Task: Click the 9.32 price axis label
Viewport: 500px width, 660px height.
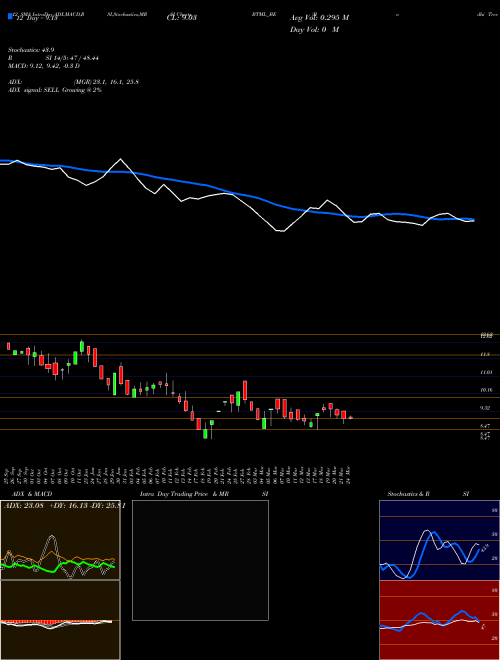Action: (485, 408)
